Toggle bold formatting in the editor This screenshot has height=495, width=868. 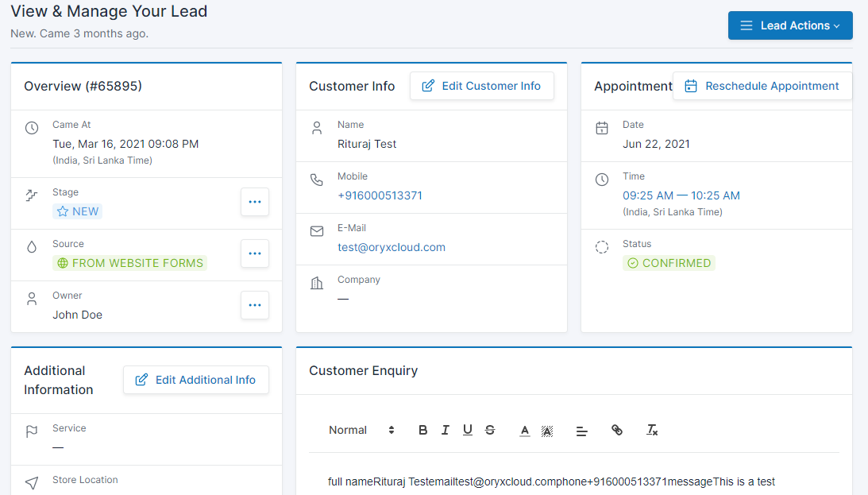[x=423, y=430]
